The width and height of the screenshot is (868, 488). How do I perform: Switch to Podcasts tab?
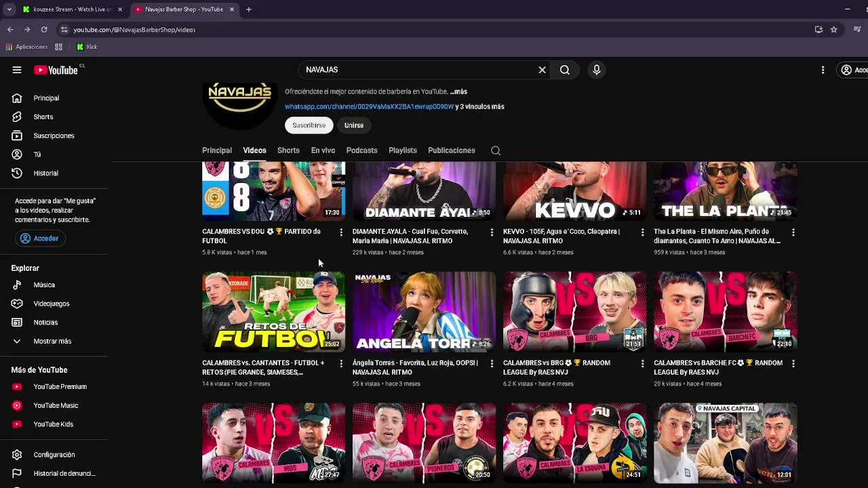click(x=361, y=150)
